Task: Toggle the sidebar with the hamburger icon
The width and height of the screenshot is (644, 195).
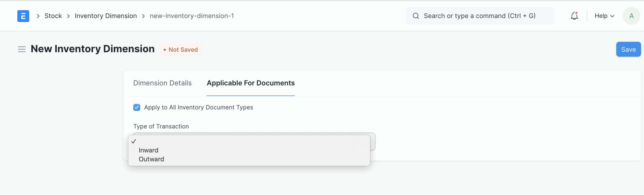Action: pos(22,49)
